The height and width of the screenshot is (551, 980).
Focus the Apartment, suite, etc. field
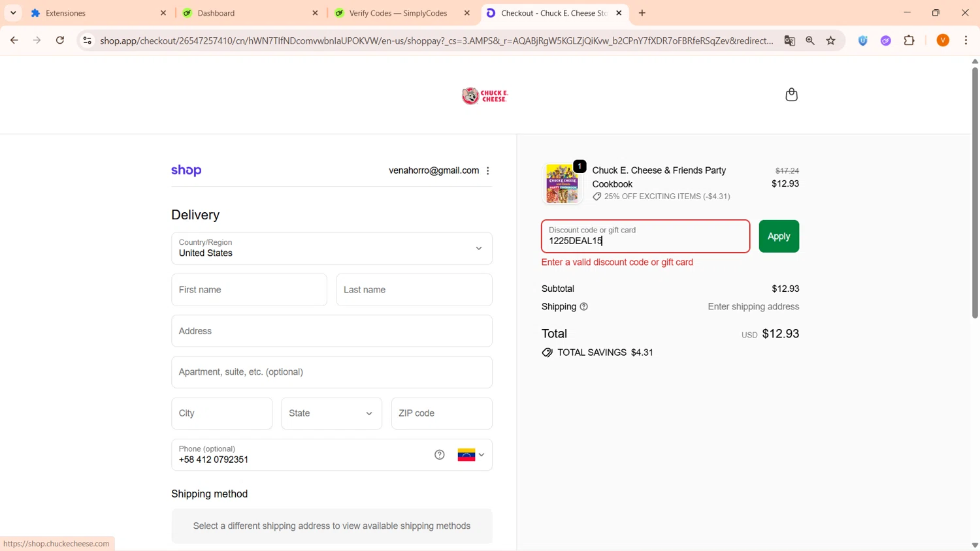[x=332, y=372]
